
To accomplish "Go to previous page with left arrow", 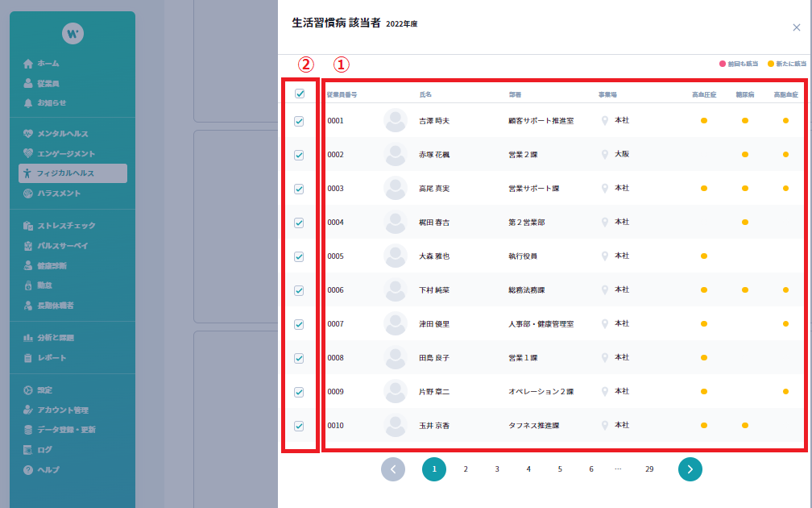I will [393, 469].
